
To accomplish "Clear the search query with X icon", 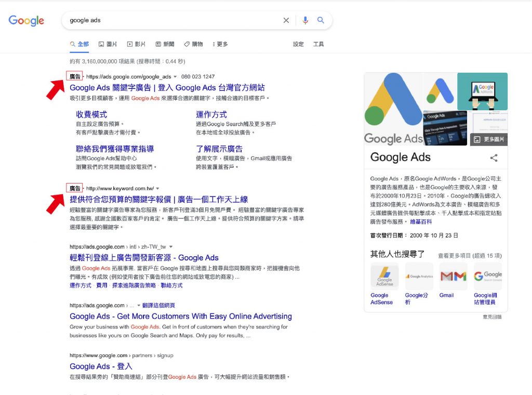I will point(286,20).
